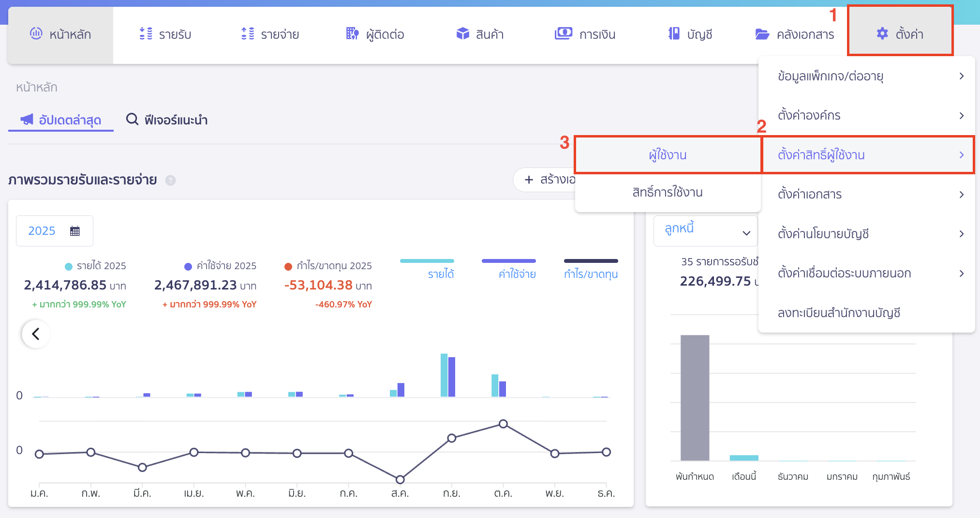Click the left arrow to scroll the chart
Viewport: 980px width, 518px height.
(x=35, y=334)
